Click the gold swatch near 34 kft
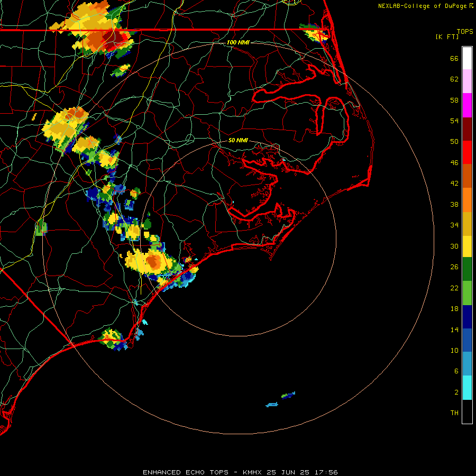Image resolution: width=476 pixels, height=476 pixels. [467, 224]
